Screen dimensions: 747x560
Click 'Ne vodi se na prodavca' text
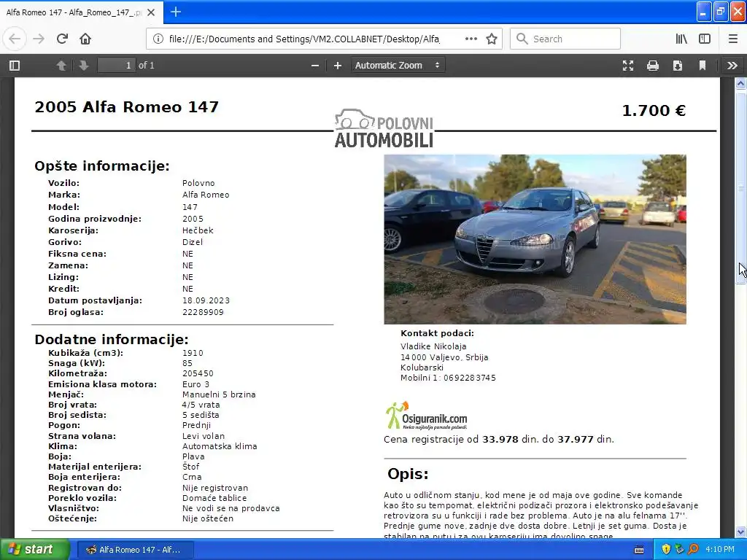pos(231,508)
